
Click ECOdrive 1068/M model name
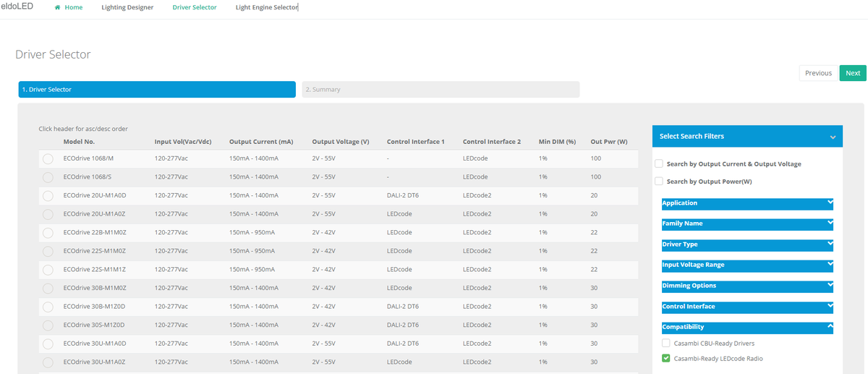89,158
